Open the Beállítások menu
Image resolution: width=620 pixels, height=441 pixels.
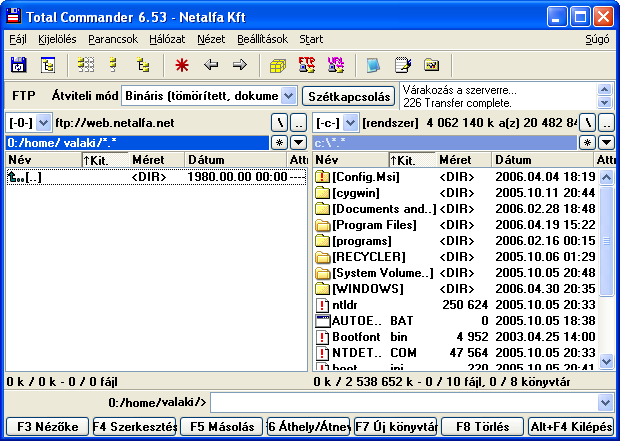tap(263, 39)
